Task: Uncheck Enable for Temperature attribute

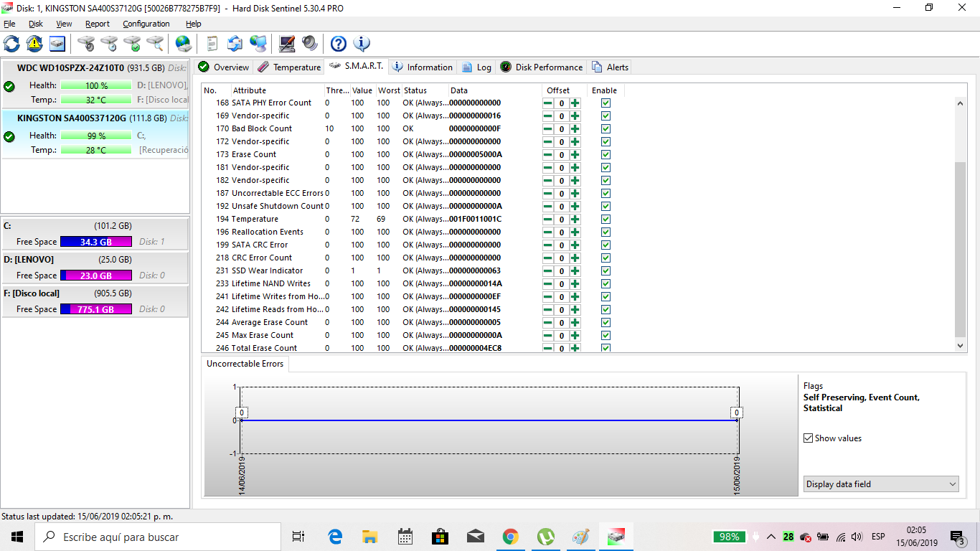Action: (x=606, y=219)
